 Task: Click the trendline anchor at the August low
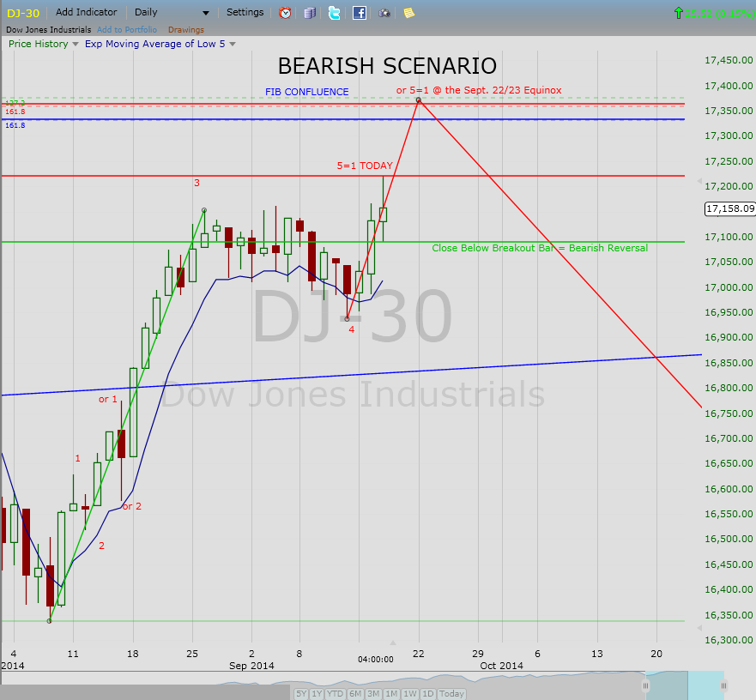(49, 621)
